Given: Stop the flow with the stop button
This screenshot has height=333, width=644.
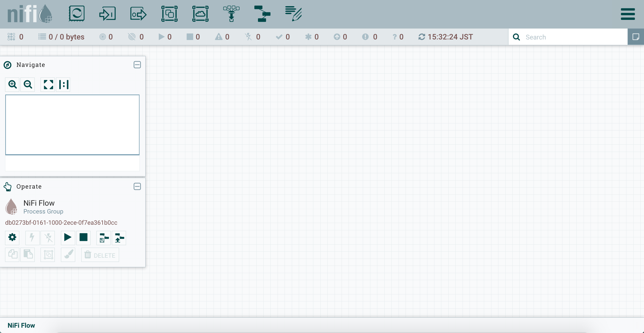Looking at the screenshot, I should 83,238.
